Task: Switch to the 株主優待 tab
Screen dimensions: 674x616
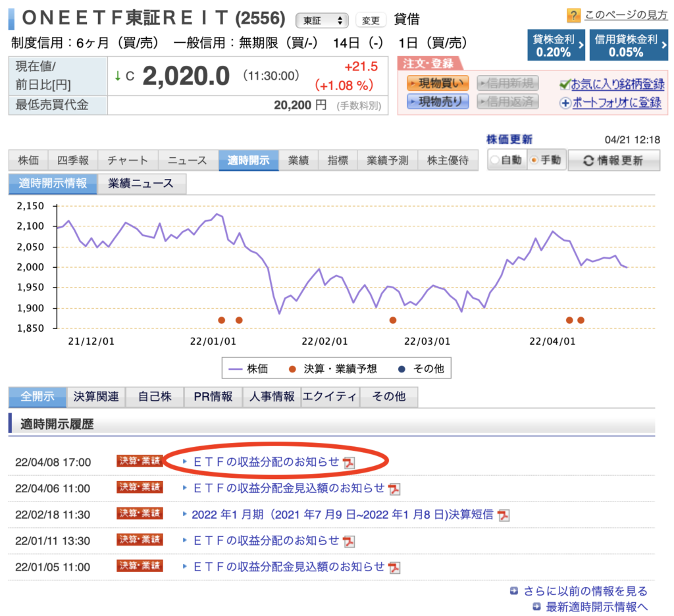Action: (448, 161)
